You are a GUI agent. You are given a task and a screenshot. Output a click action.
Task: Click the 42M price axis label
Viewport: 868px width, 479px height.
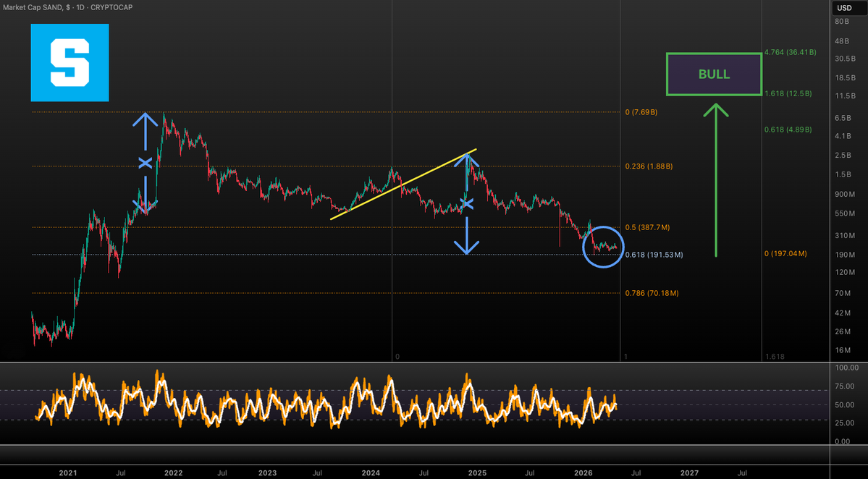[843, 313]
